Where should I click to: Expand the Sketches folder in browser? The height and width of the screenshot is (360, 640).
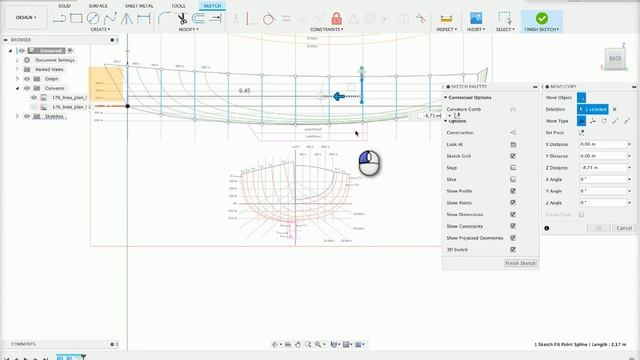17,116
